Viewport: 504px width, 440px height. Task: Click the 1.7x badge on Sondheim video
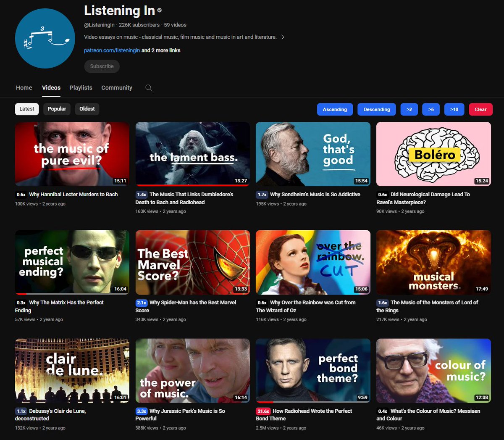[x=262, y=195]
